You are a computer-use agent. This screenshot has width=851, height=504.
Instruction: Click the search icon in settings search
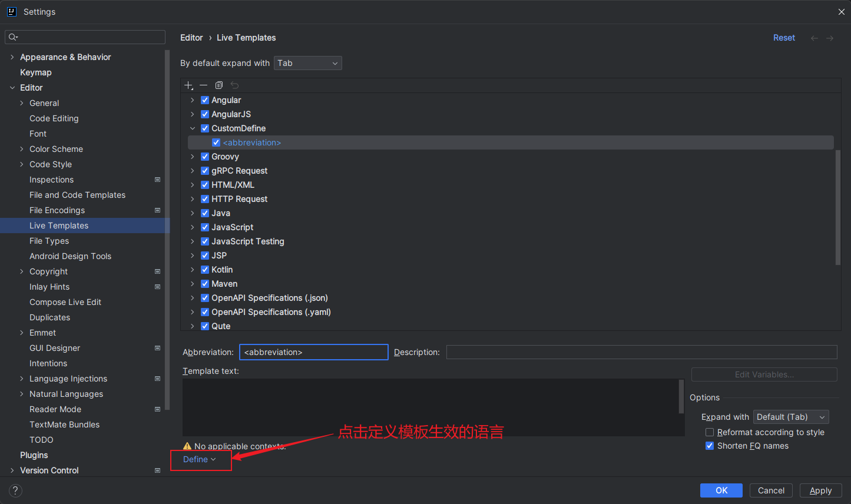pyautogui.click(x=13, y=37)
